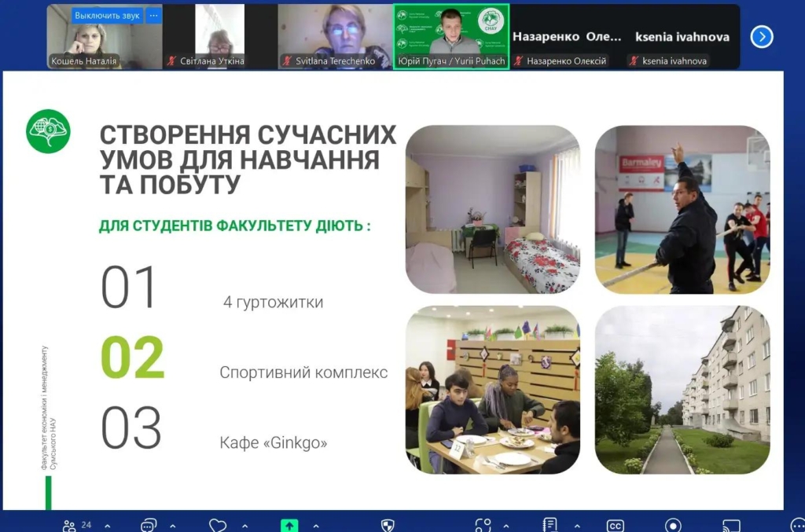Show next participants with arrow button
Image resolution: width=805 pixels, height=532 pixels.
pyautogui.click(x=761, y=37)
